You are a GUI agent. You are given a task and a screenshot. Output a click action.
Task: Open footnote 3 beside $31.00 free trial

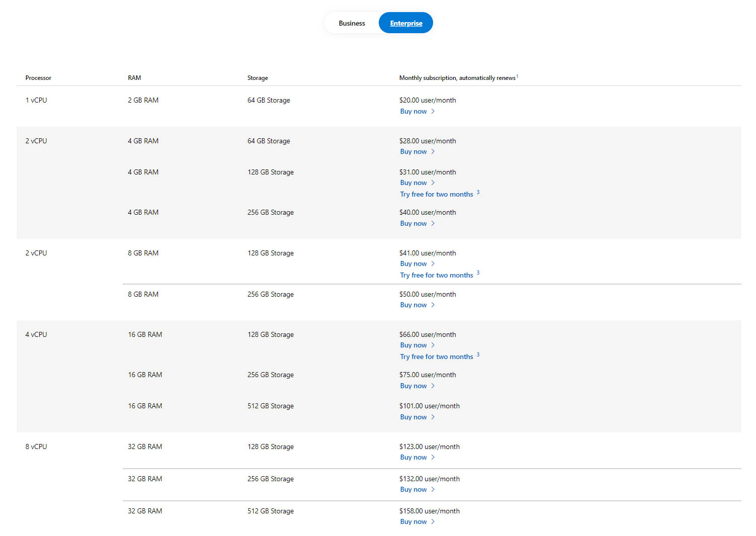478,192
